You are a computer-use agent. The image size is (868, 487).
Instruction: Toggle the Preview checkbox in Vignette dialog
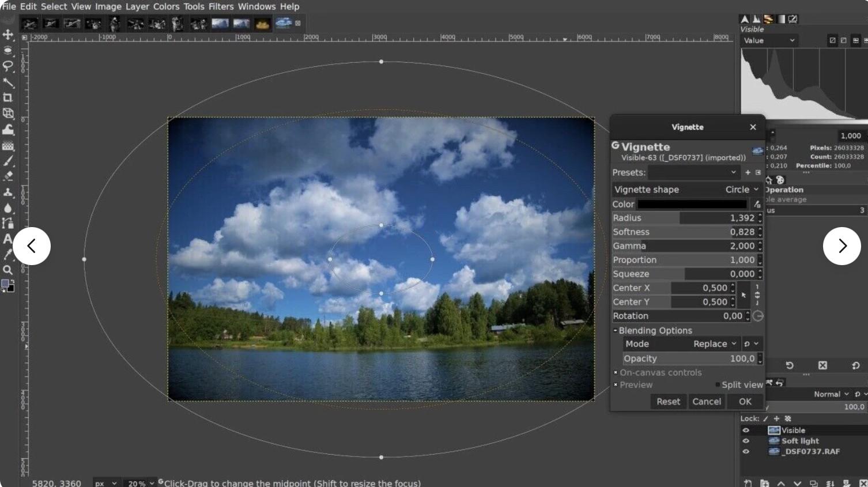616,384
